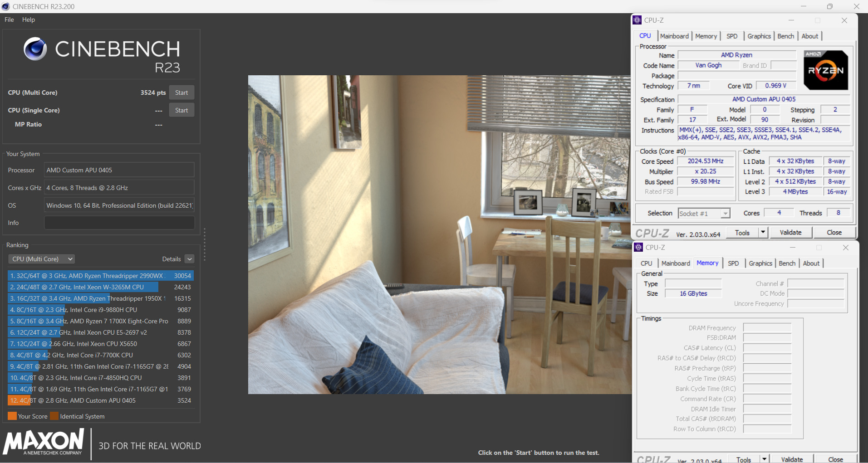The image size is (868, 463).
Task: Minimize the Cinebench window
Action: (x=804, y=6)
